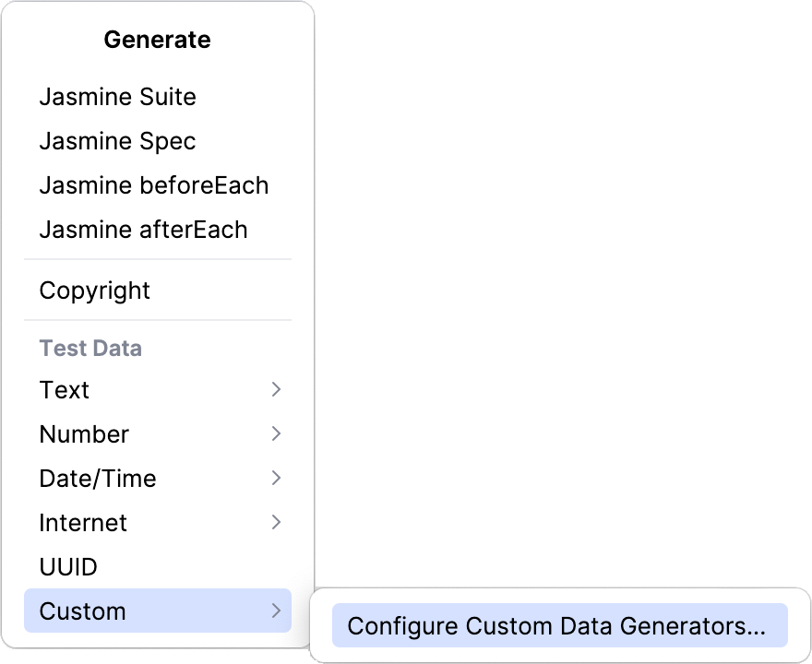Viewport: 812px width, 664px height.
Task: Expand the Number submenu chevron
Action: 276,434
